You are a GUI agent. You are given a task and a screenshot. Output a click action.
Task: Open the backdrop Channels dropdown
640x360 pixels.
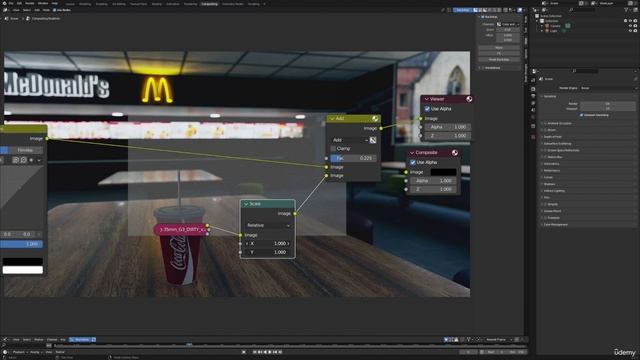pos(508,24)
